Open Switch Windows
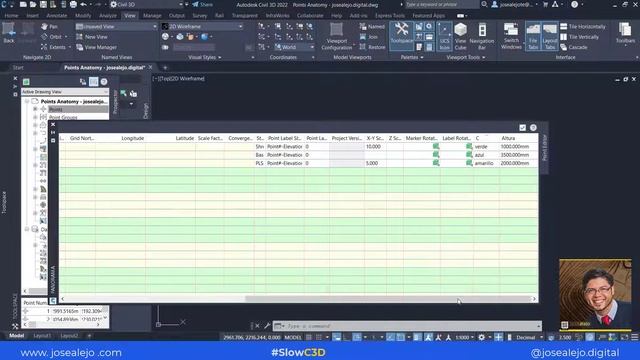Screen dimensions: 640x360 pyautogui.click(x=511, y=36)
